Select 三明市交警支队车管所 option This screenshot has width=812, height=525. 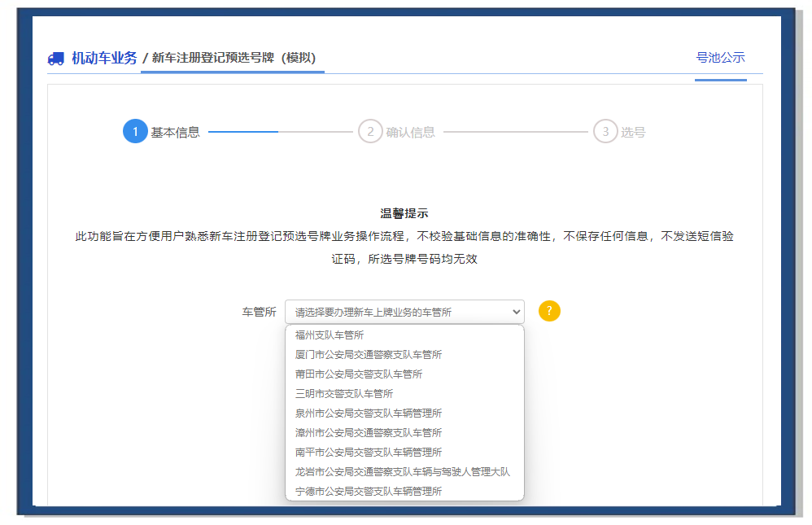tap(344, 394)
